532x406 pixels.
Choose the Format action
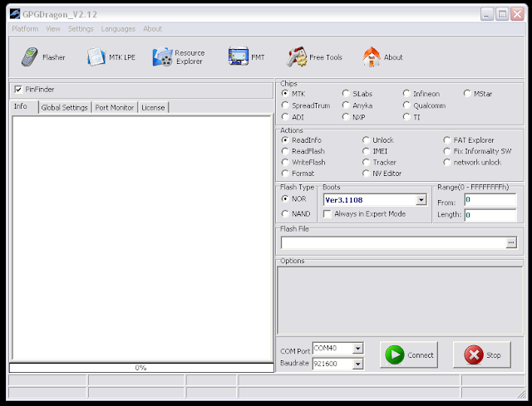285,174
